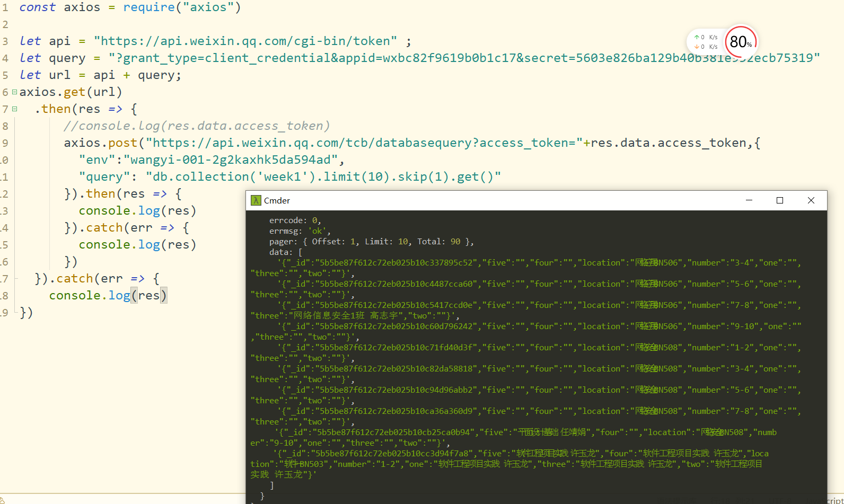This screenshot has height=504, width=844.
Task: Click console.log(res) on line 18
Action: click(x=108, y=296)
